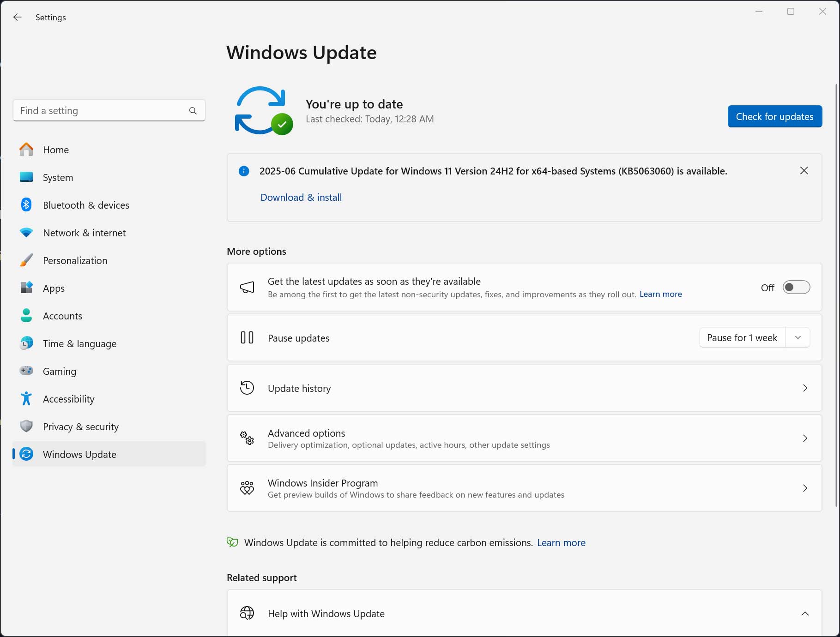Click the Privacy & security shield icon
Screen dimensions: 840x637
coord(26,427)
